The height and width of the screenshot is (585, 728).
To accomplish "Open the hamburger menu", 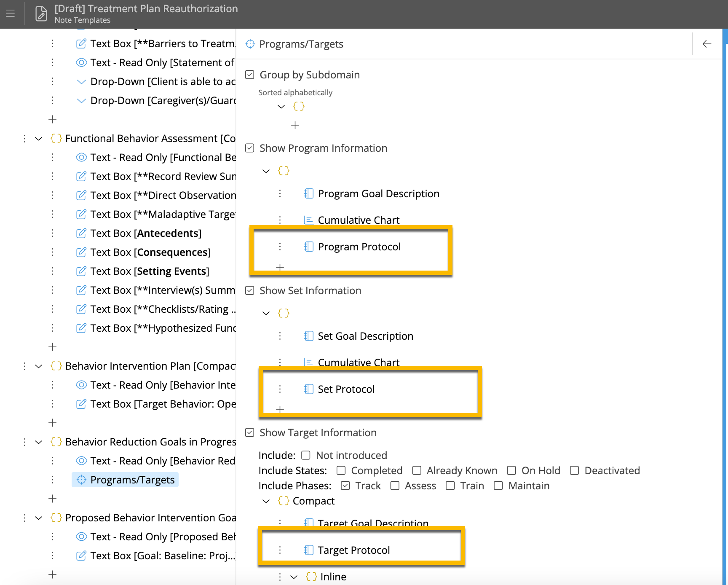I will (x=11, y=13).
